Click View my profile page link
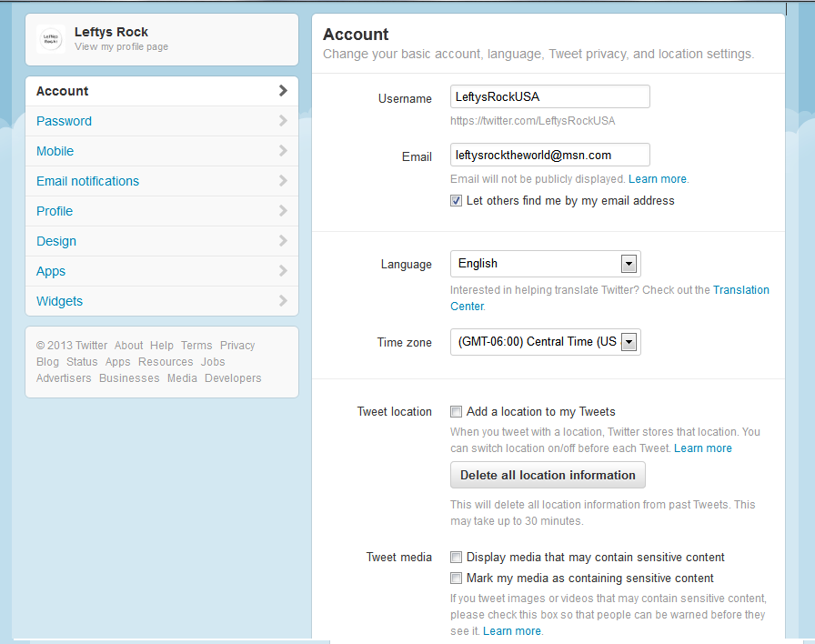Image resolution: width=815 pixels, height=644 pixels. (x=122, y=46)
